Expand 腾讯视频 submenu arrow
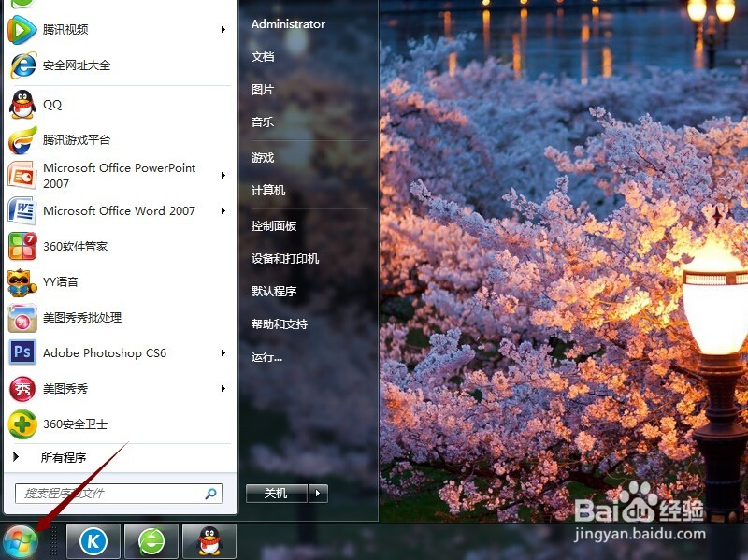The height and width of the screenshot is (560, 748). click(223, 30)
